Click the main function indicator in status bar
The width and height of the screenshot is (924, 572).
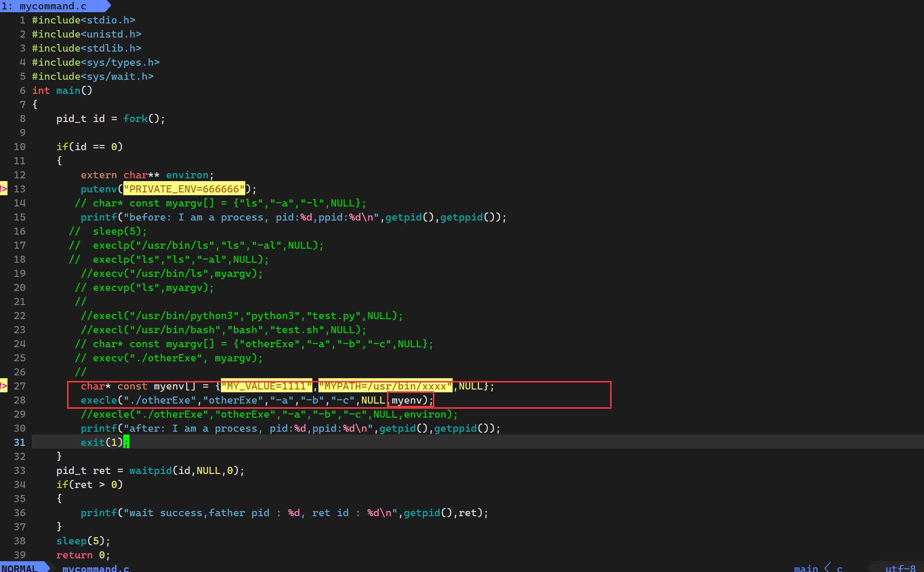tap(805, 568)
